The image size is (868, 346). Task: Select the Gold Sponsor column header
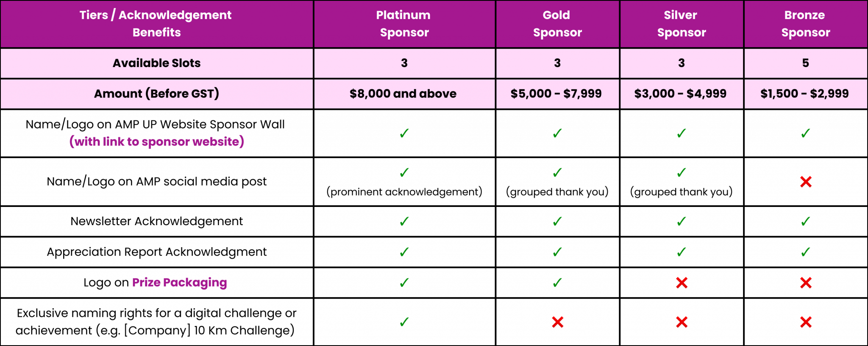click(x=557, y=24)
